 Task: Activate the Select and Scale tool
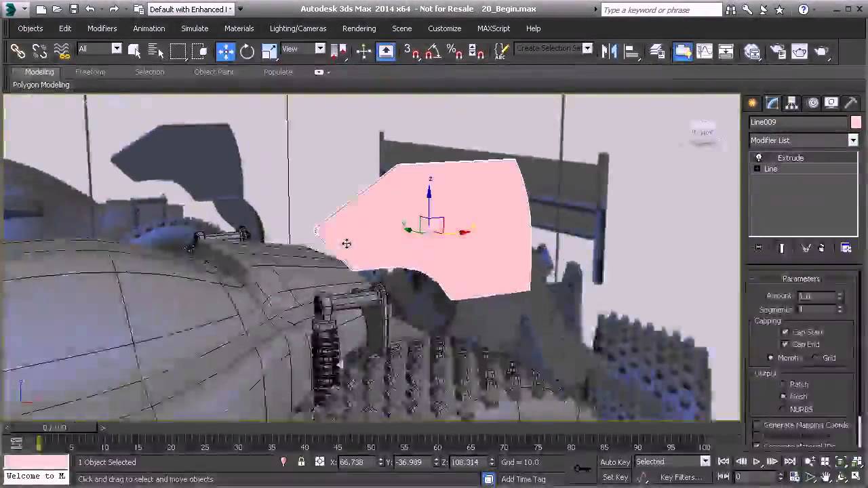(x=269, y=51)
